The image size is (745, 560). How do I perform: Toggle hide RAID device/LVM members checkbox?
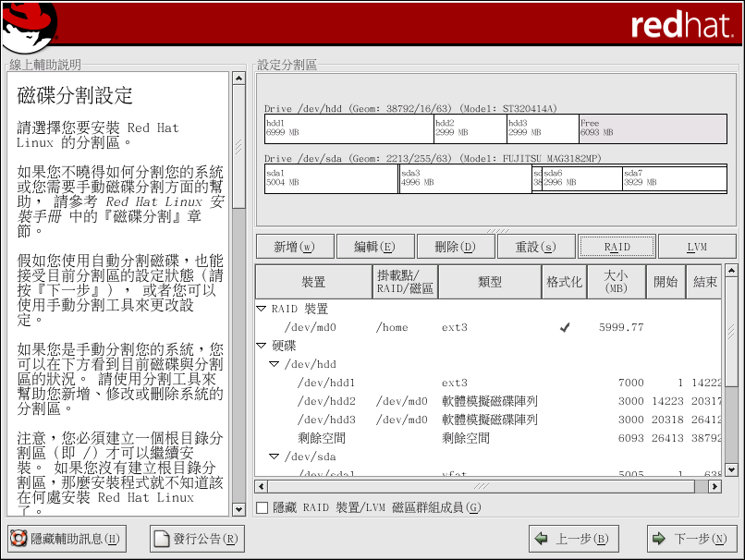263,507
